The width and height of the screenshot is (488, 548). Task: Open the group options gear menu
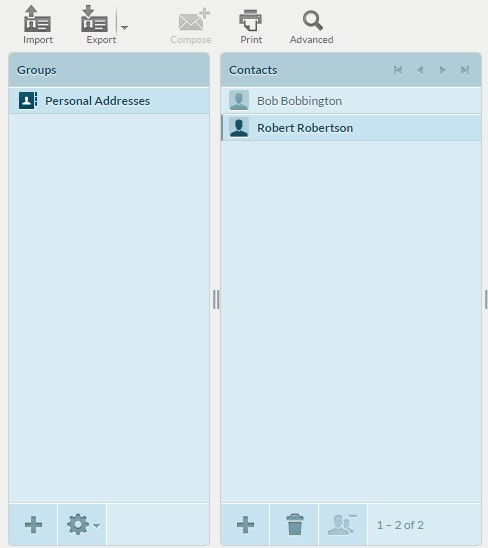[82, 525]
